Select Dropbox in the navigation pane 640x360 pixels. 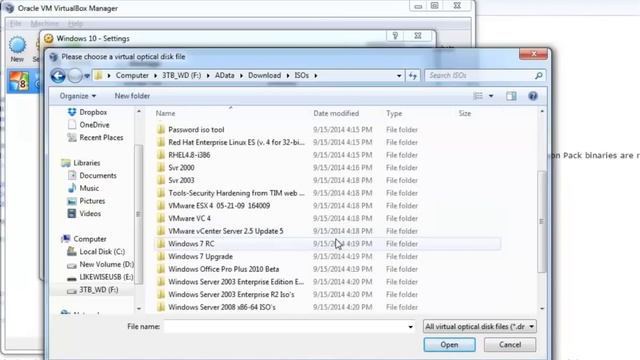pyautogui.click(x=87, y=112)
